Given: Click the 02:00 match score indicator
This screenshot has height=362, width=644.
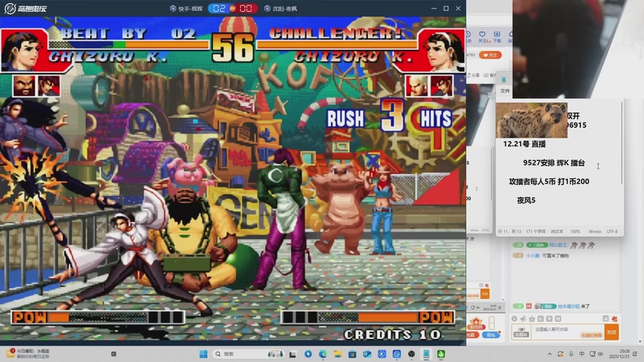Looking at the screenshot, I should point(233,8).
